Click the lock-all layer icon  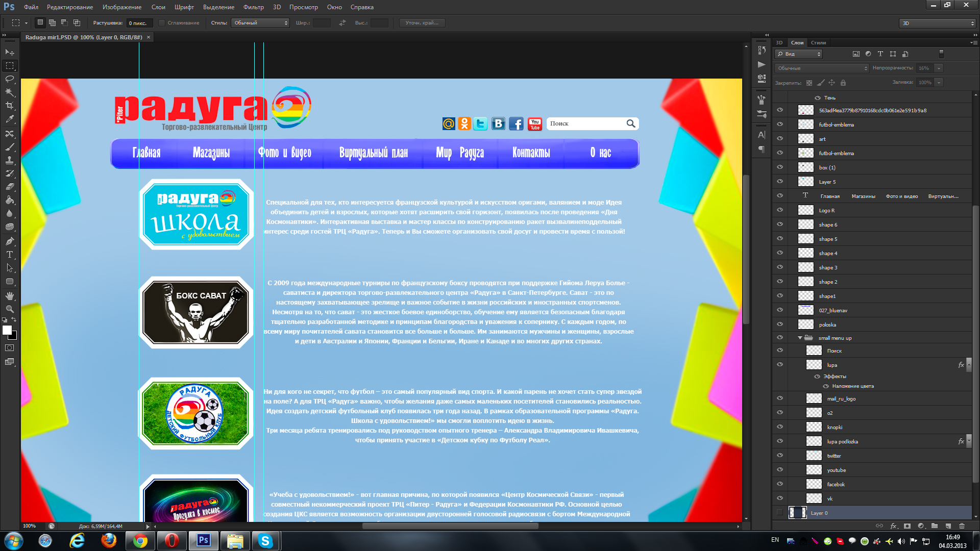point(843,83)
